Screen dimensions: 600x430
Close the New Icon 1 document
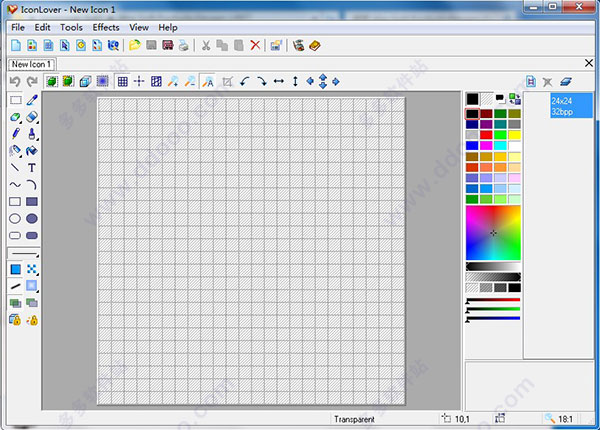click(x=589, y=63)
